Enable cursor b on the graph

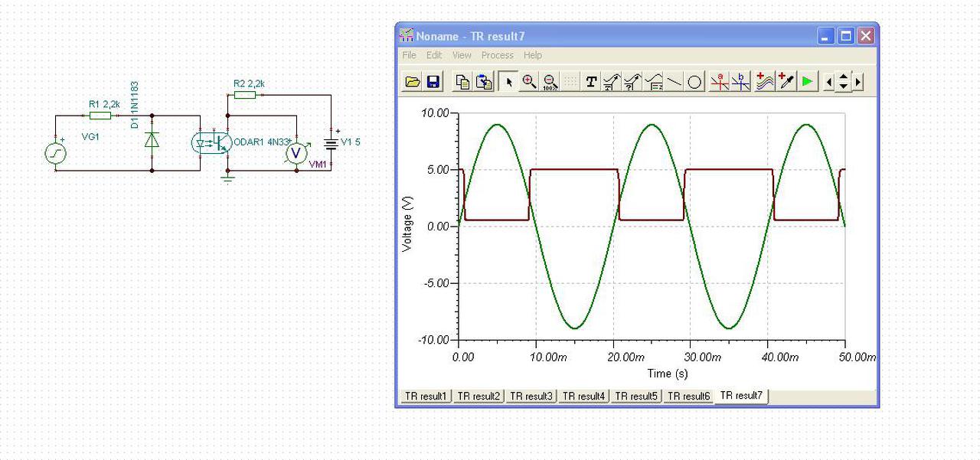pyautogui.click(x=740, y=82)
